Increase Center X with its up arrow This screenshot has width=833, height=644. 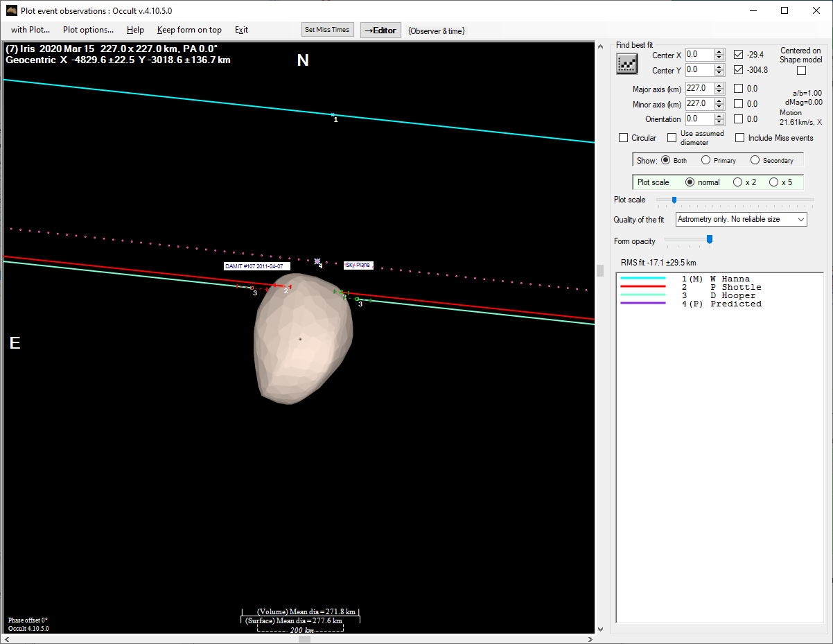click(719, 51)
